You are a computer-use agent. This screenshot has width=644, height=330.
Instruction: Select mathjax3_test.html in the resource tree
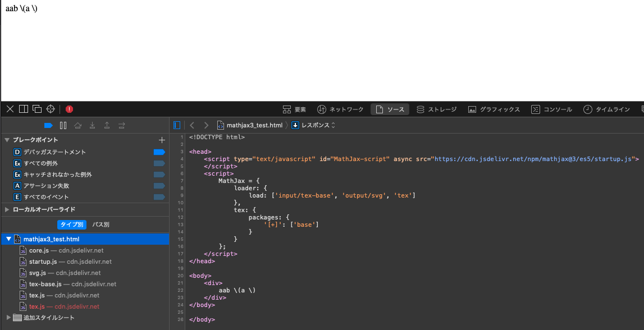[85, 239]
